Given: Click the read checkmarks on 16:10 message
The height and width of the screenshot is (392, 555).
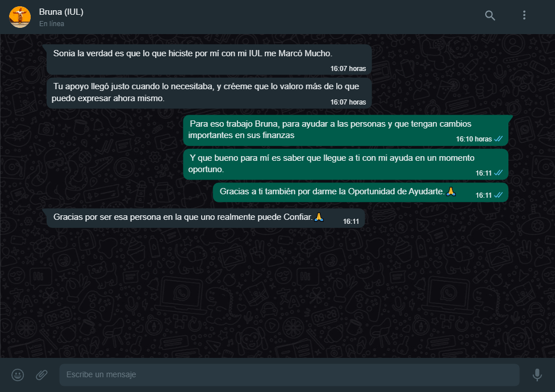Looking at the screenshot, I should (x=498, y=139).
